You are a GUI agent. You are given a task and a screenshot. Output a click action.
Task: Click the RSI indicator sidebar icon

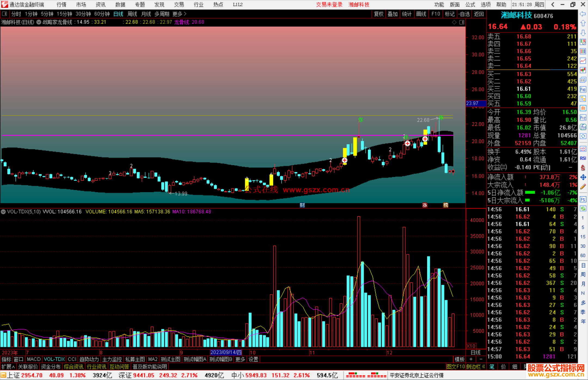583,158
